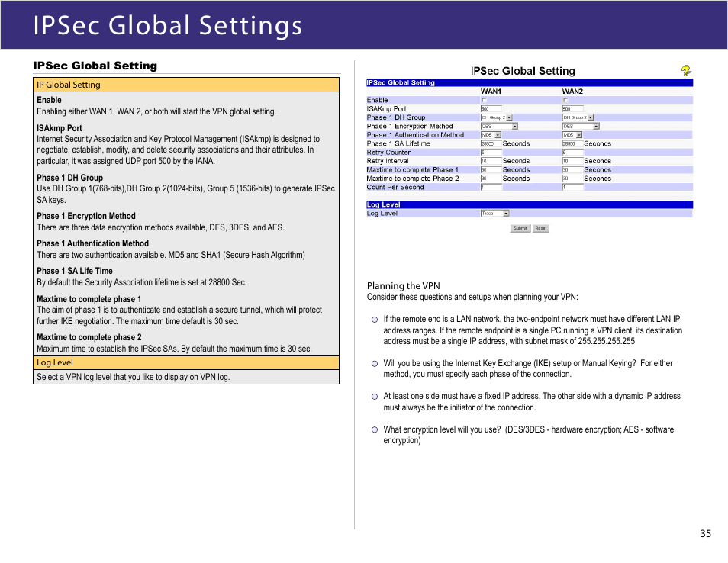
Task: Click the blue 'Log Level' section bar
Action: (x=530, y=204)
